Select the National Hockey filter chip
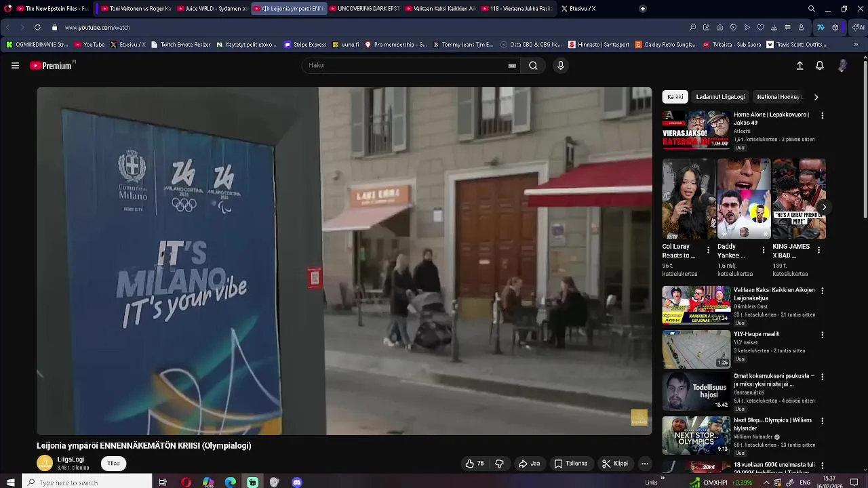This screenshot has width=868, height=488. 778,97
